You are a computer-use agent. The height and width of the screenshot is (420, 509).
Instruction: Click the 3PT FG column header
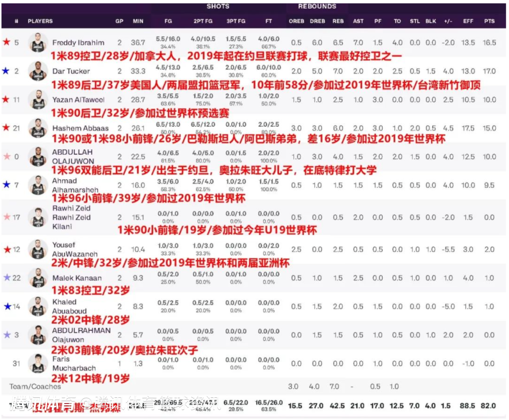tap(236, 21)
